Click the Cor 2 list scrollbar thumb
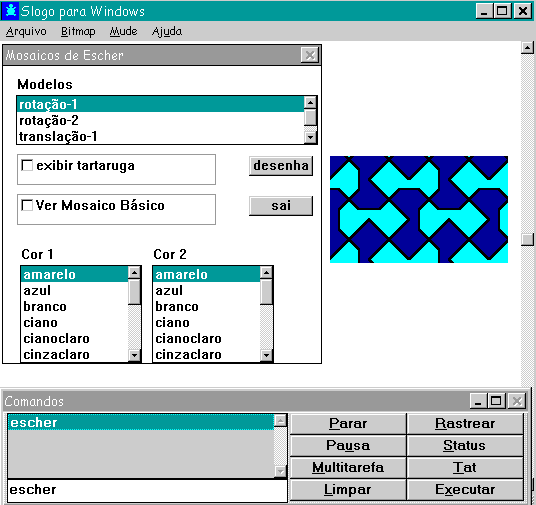This screenshot has width=536, height=505. click(x=266, y=292)
